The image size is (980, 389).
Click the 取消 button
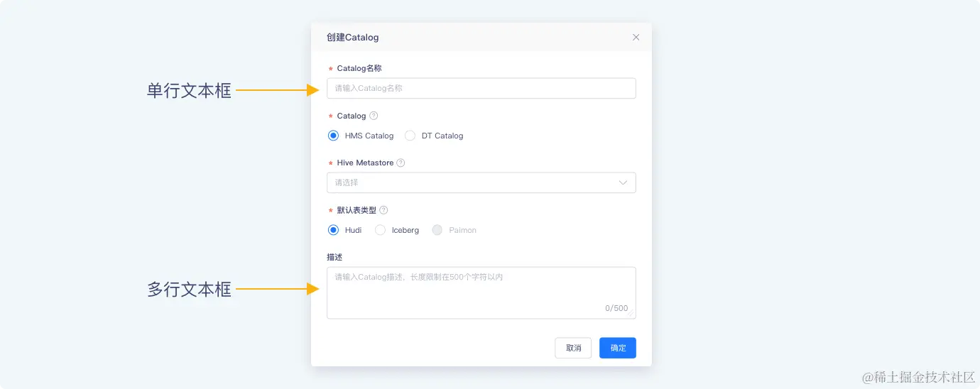[x=573, y=348]
